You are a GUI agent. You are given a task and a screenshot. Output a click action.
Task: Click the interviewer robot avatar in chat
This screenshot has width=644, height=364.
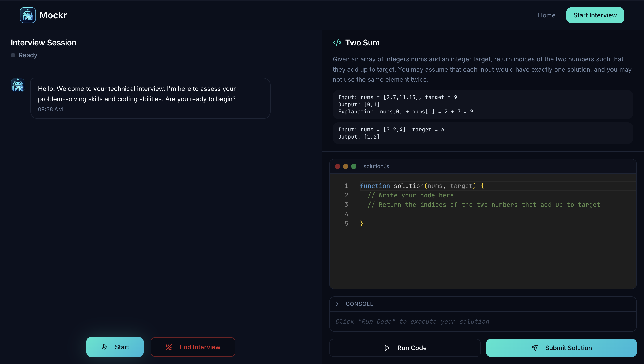pyautogui.click(x=18, y=85)
